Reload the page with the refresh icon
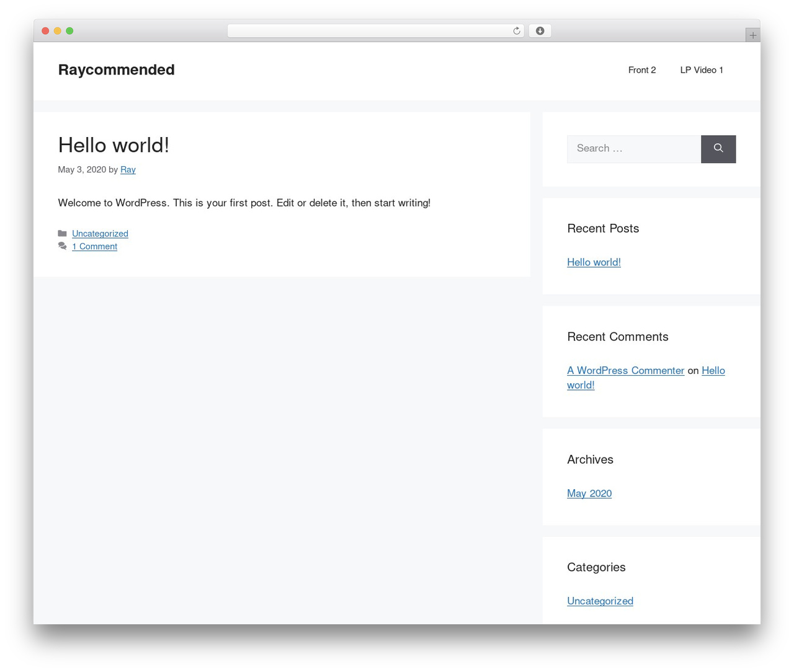Screen dimensions: 794x672 point(516,31)
